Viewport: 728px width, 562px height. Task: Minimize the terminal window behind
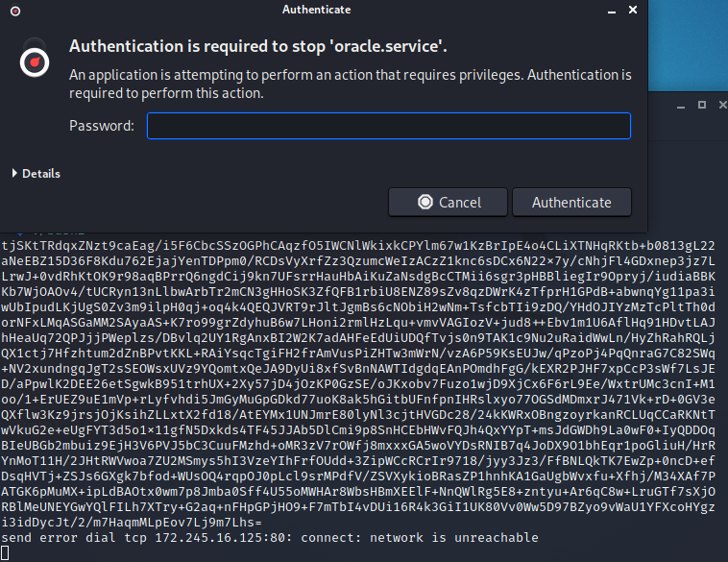coord(681,106)
